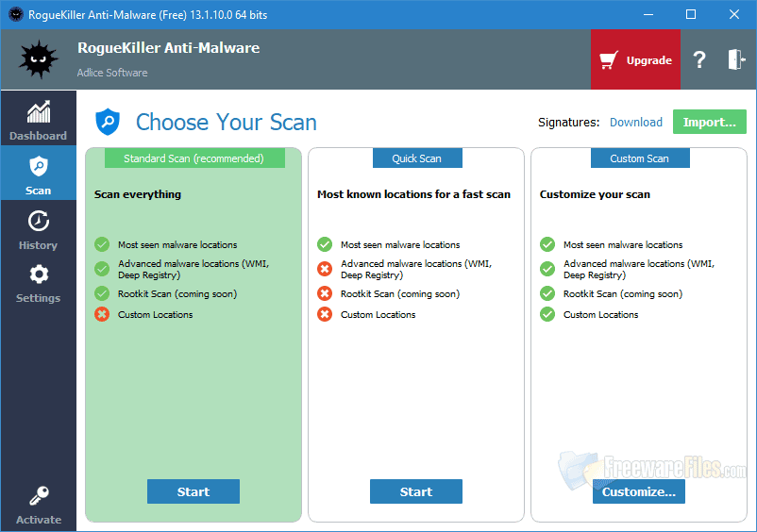Image resolution: width=757 pixels, height=532 pixels.
Task: Click the RogueKiller mascot logo
Action: click(38, 59)
